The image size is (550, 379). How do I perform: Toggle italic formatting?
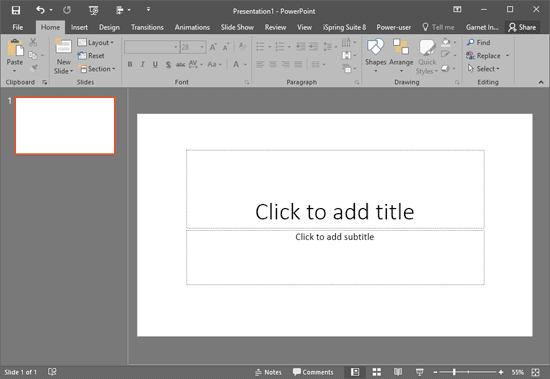coord(142,64)
